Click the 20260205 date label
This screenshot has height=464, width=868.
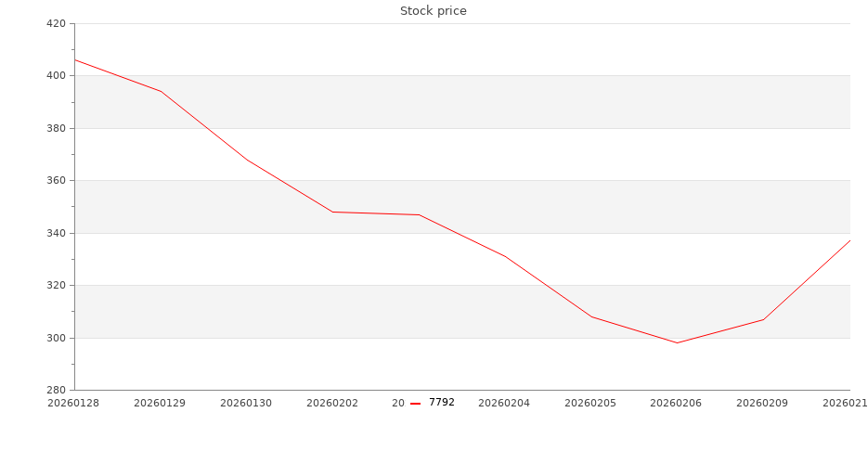[x=590, y=403]
